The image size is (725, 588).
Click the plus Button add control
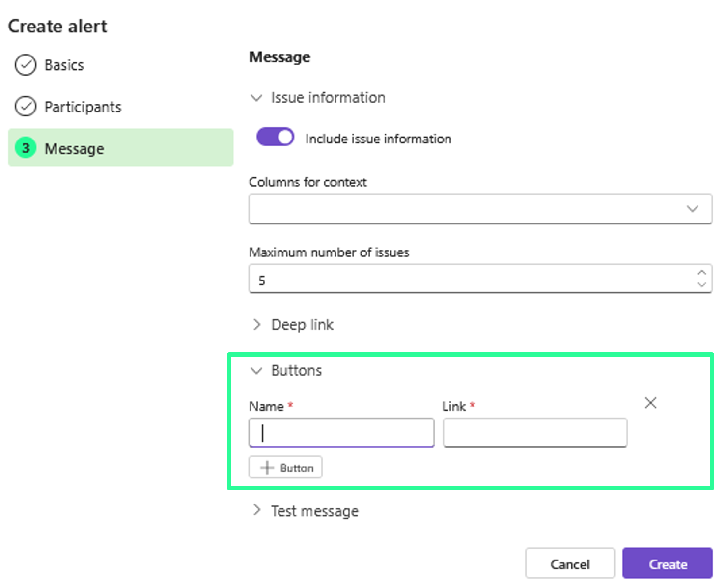(285, 467)
